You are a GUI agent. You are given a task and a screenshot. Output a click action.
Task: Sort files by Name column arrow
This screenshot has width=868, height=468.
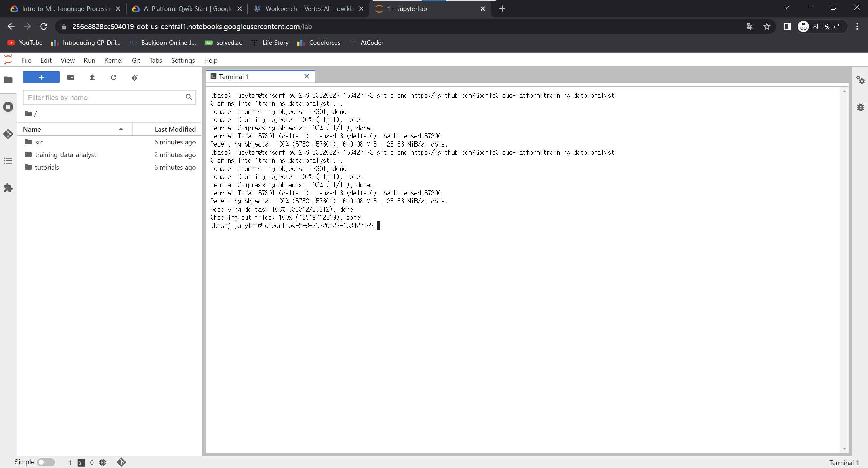121,129
